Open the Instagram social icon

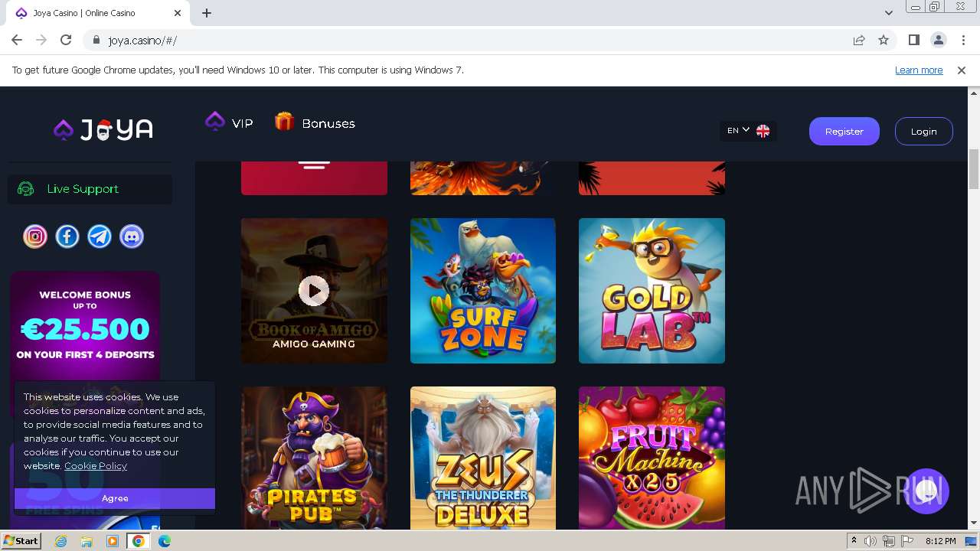pyautogui.click(x=35, y=236)
